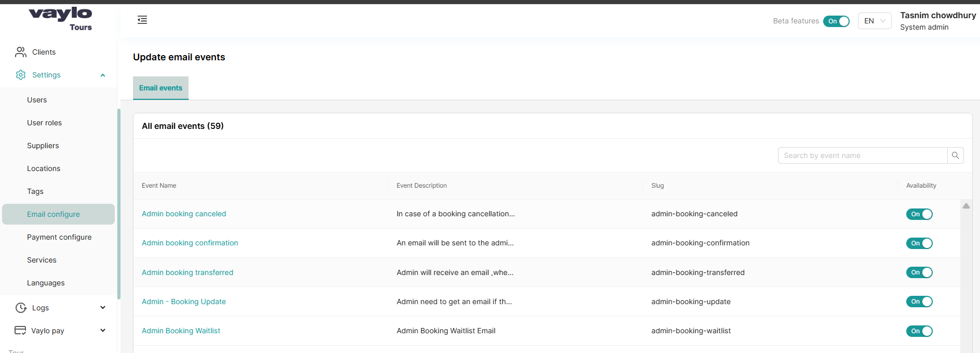Toggle availability for Admin booking confirmation
This screenshot has width=980, height=353.
[x=919, y=243]
